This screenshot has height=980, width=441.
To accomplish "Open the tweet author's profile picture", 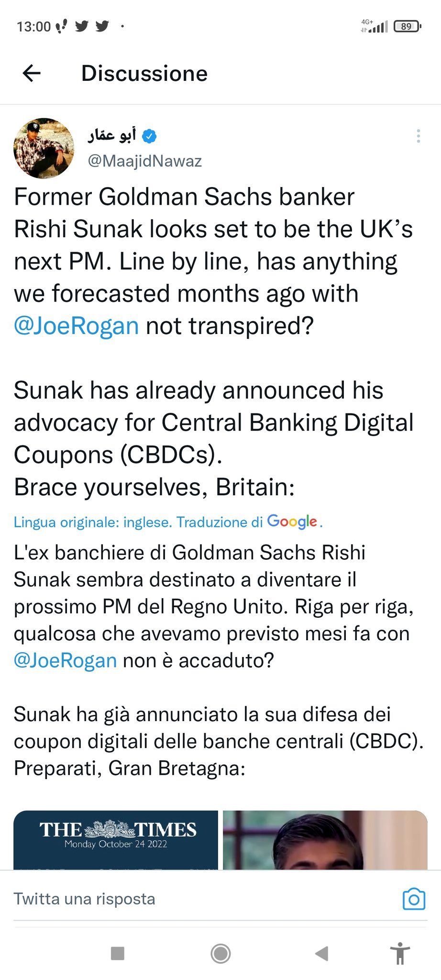I will (x=44, y=148).
